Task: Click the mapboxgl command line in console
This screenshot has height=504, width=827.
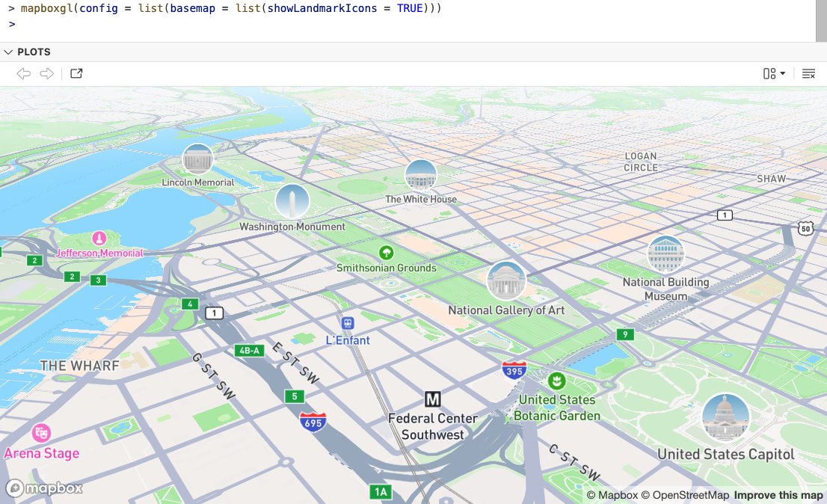Action: coord(224,8)
